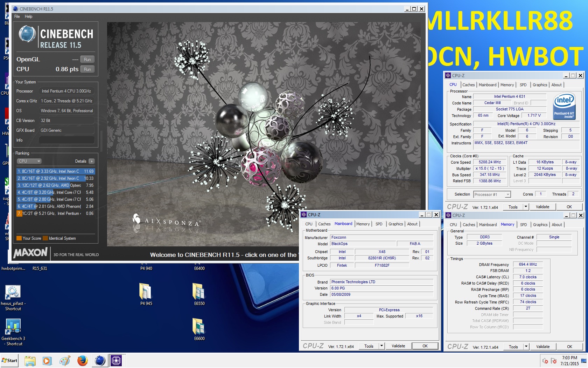This screenshot has height=368, width=588.
Task: Run the OpenGL benchmark
Action: click(x=87, y=60)
